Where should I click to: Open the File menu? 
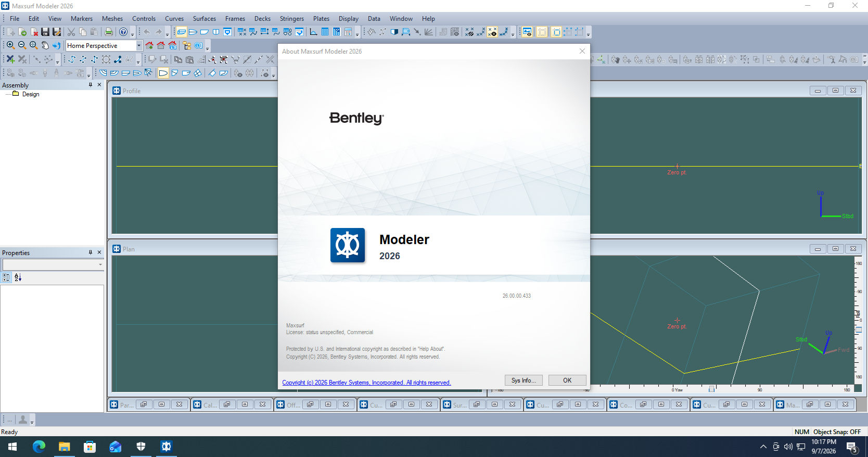click(15, 18)
